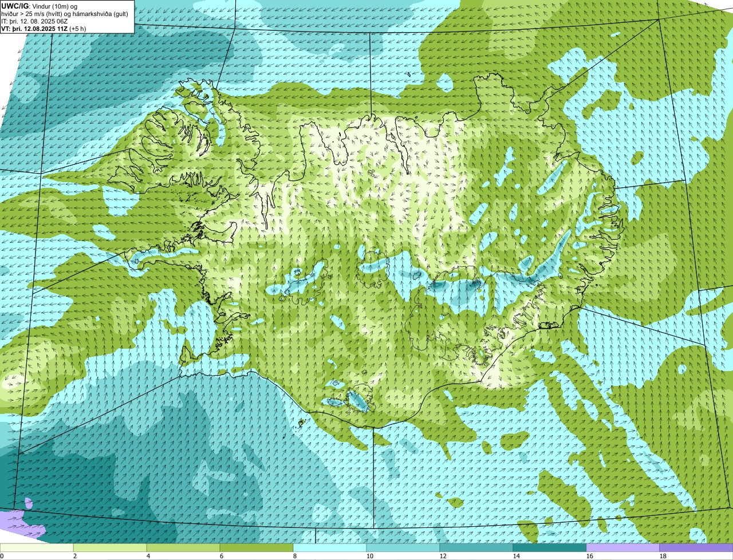This screenshot has height=560, width=733.
Task: Click the 6–8 m/s olive green legend band
Action: [257, 548]
